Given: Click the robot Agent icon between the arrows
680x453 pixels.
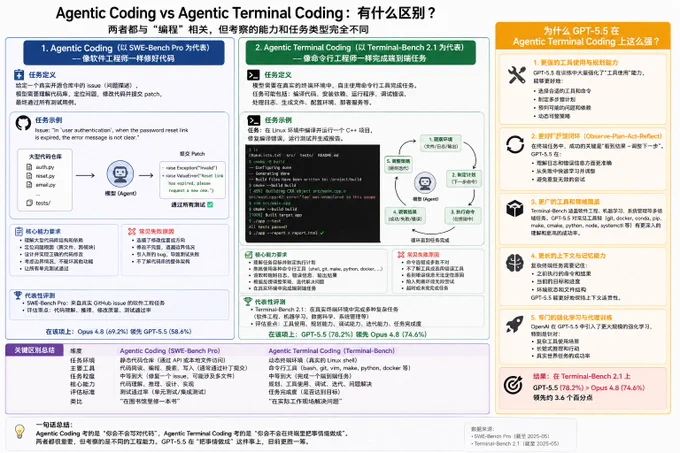Looking at the screenshot, I should point(120,174).
